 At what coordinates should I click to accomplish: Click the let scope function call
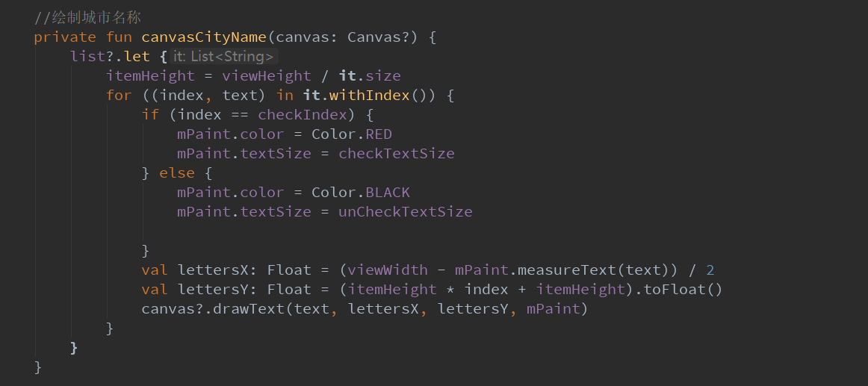(x=137, y=56)
